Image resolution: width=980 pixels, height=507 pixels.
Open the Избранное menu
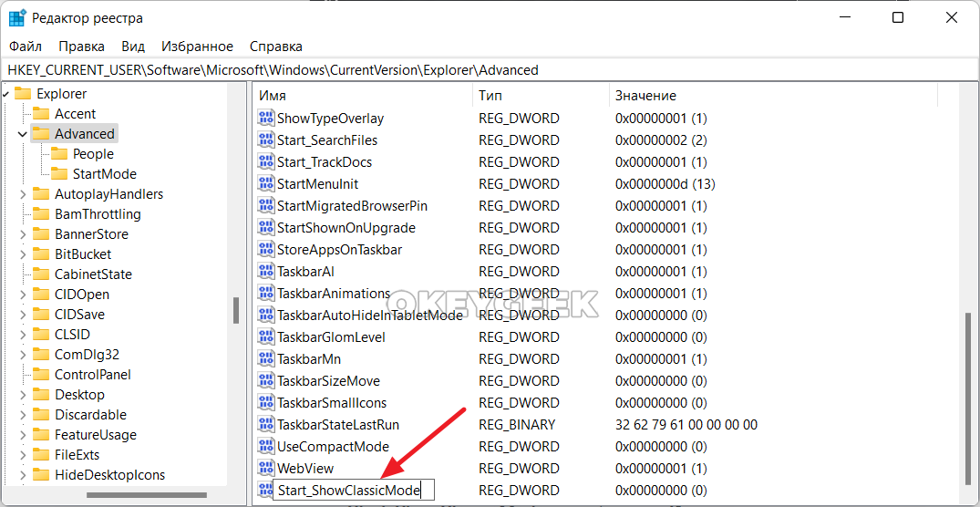click(197, 46)
